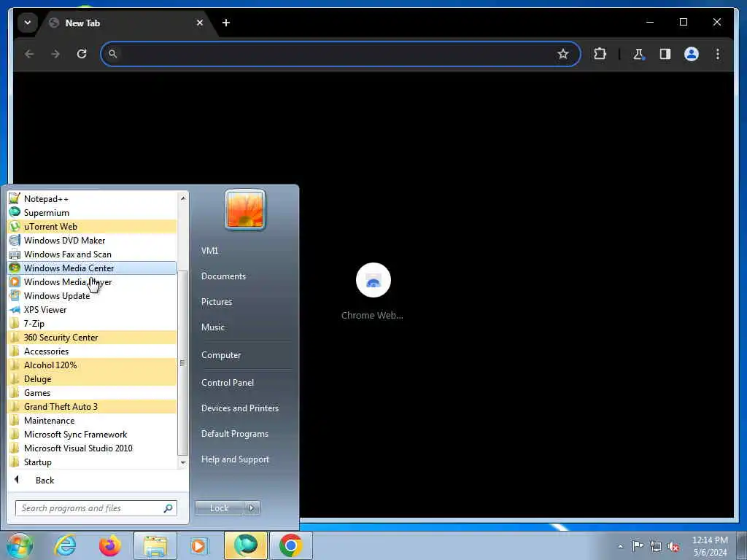Image resolution: width=747 pixels, height=560 pixels.
Task: Expand the 360 Security Center folder
Action: tap(92, 337)
